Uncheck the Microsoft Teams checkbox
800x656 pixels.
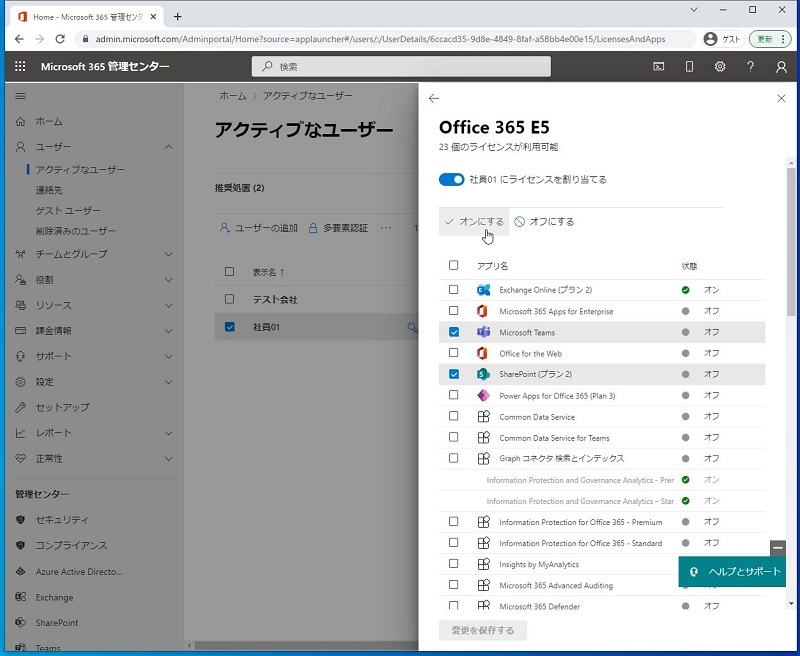point(454,332)
